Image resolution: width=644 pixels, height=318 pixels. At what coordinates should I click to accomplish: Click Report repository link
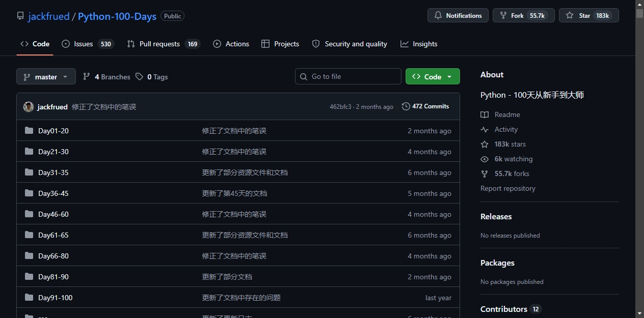[x=508, y=188]
